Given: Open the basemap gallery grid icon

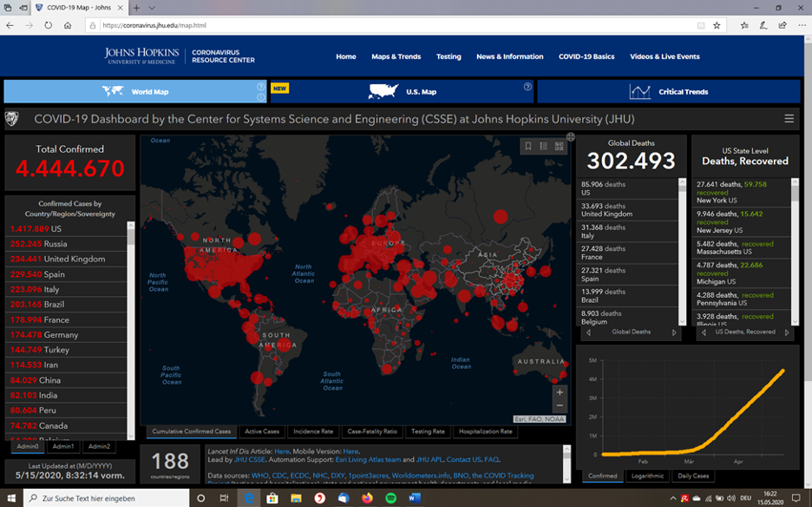Looking at the screenshot, I should (x=559, y=147).
